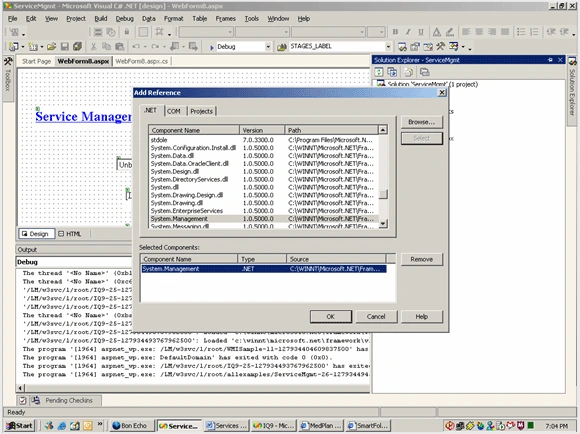Image resolution: width=580 pixels, height=434 pixels.
Task: Open the Undo history dropdown arrow
Action: click(x=145, y=47)
